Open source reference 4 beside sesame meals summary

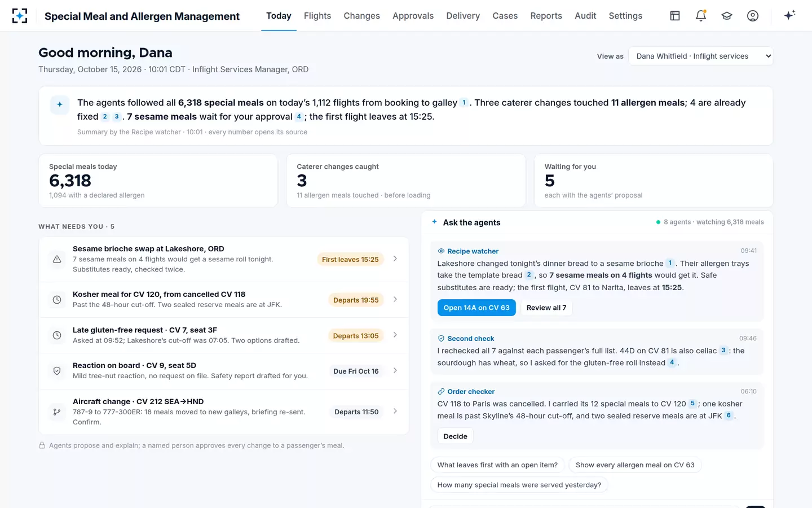tap(299, 117)
